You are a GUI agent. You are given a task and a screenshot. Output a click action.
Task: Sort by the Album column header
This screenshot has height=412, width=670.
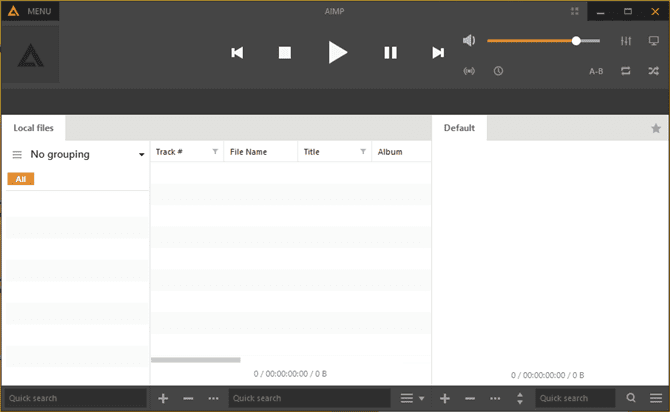click(401, 152)
